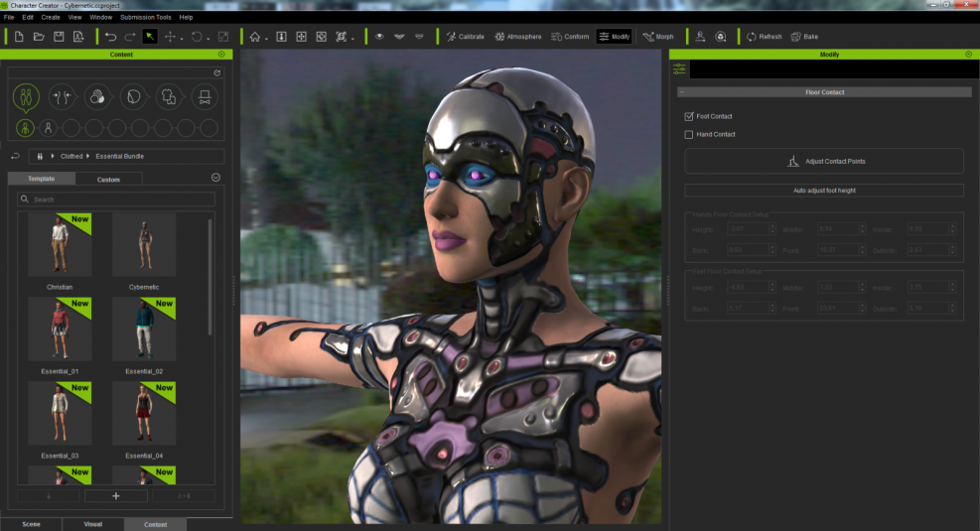
Task: Open the Morph tool
Action: tap(657, 37)
